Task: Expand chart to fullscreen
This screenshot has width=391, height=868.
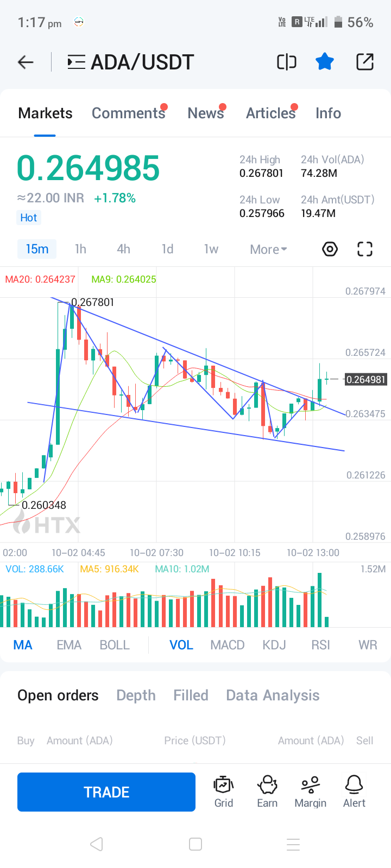Action: pyautogui.click(x=365, y=249)
